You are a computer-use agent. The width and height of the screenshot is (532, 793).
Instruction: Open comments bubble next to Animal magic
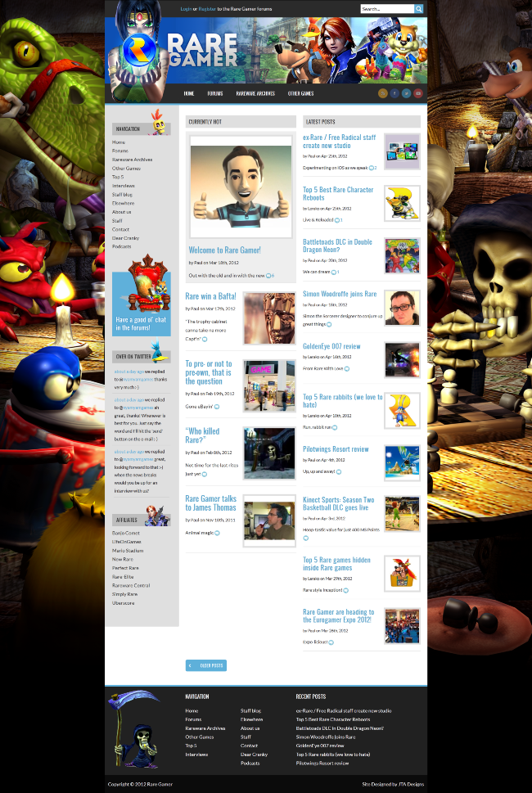coord(217,533)
